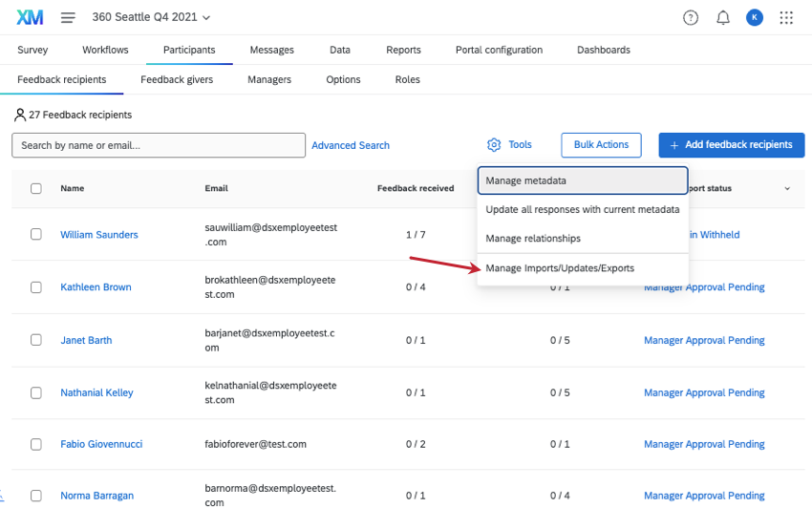
Task: Open the notifications bell
Action: pos(723,17)
